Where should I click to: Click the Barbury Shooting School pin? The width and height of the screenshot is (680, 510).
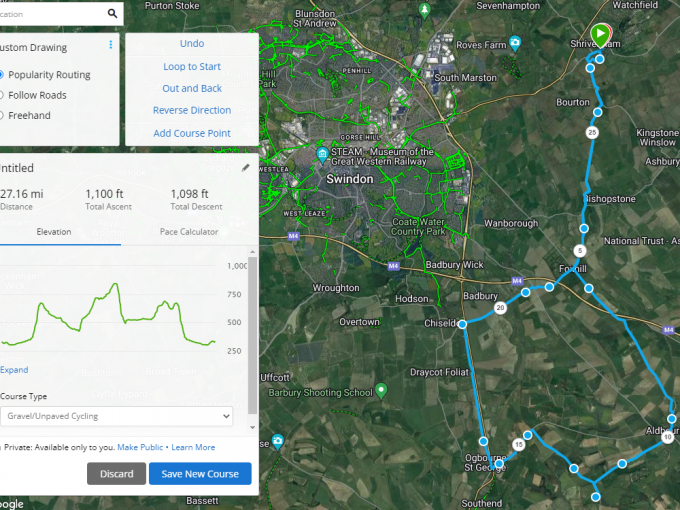point(381,390)
